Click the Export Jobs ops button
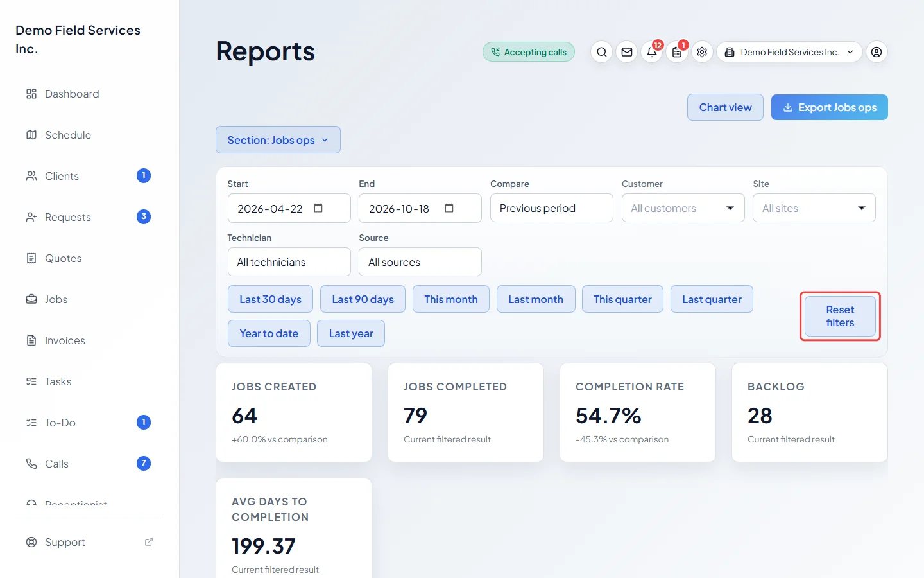This screenshot has width=924, height=578. click(x=829, y=107)
